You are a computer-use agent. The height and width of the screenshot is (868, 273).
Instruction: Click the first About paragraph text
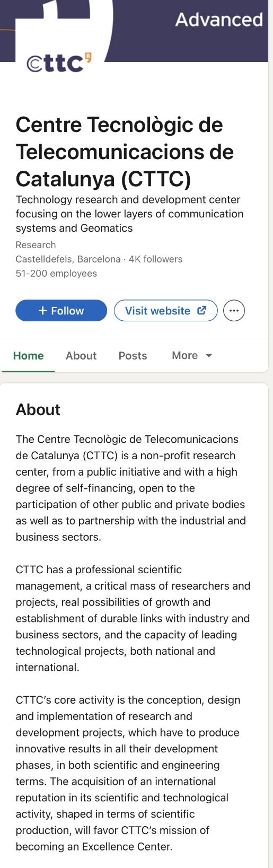click(x=130, y=488)
